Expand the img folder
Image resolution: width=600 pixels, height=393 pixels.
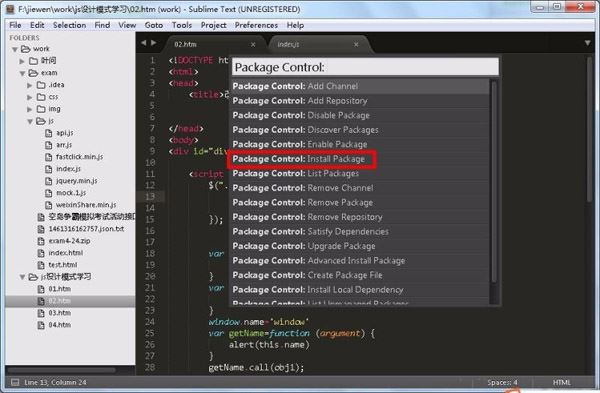(29, 109)
